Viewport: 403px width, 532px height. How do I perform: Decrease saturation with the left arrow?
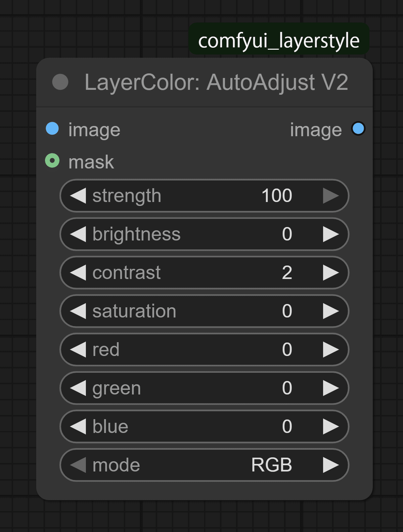[78, 311]
